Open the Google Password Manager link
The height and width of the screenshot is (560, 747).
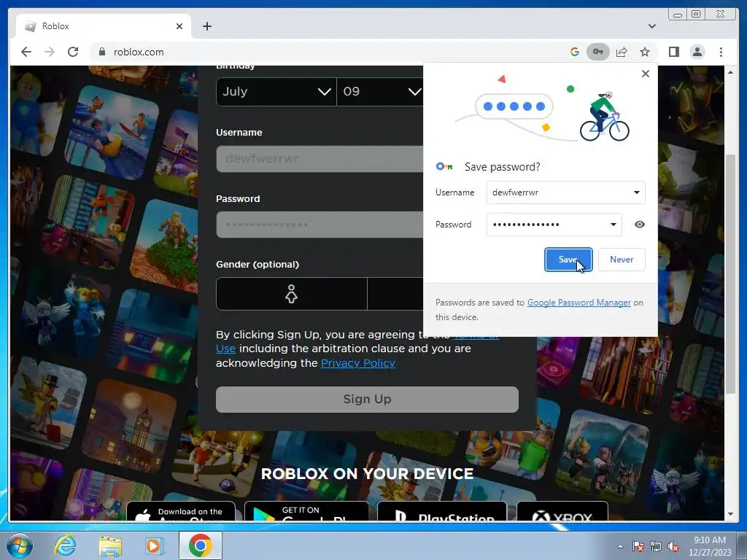(578, 303)
